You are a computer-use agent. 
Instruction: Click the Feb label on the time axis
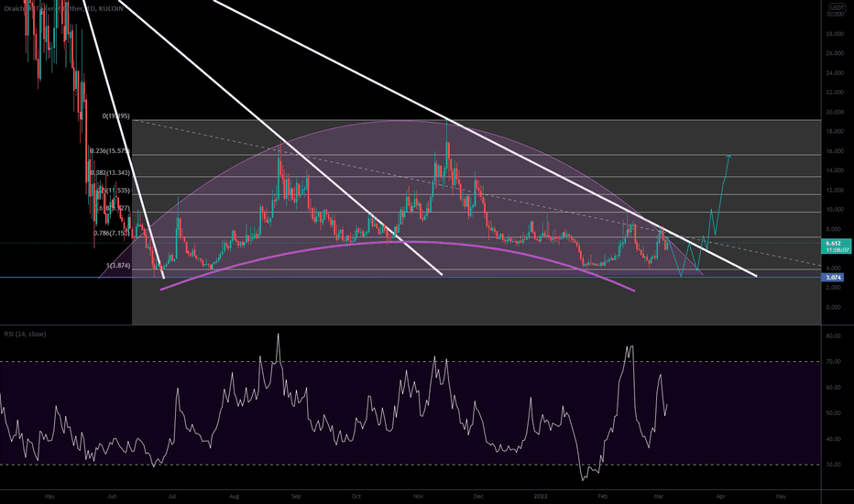(x=602, y=497)
